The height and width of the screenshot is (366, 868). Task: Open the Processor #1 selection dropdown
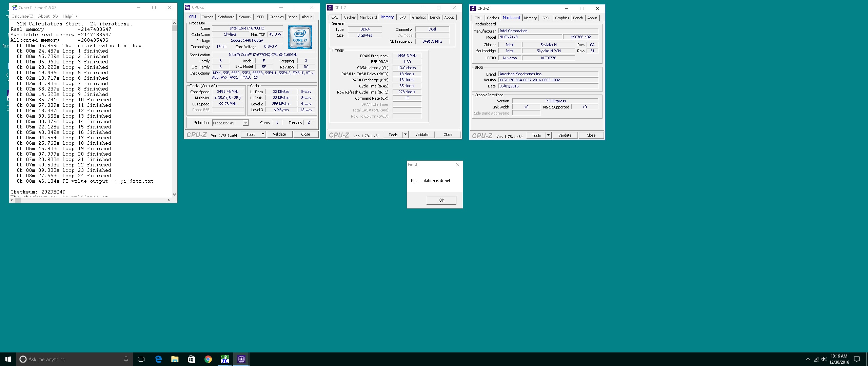[230, 123]
